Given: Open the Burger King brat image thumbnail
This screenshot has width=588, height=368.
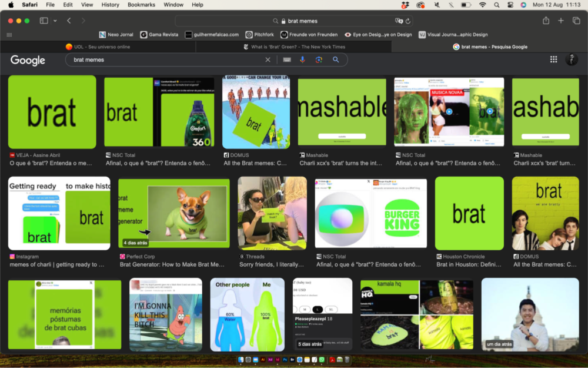Looking at the screenshot, I should click(x=371, y=213).
